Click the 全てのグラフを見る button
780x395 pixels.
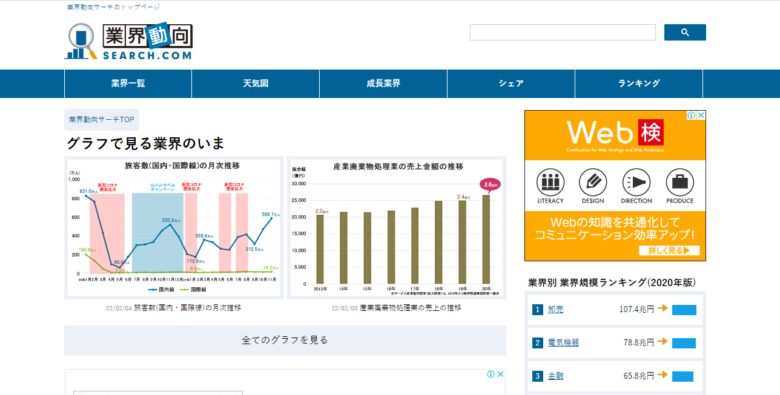pyautogui.click(x=285, y=340)
